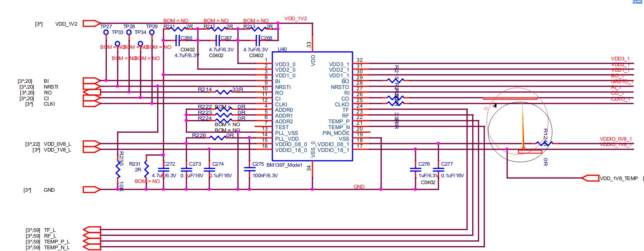Click the VDDIO_08_1 pin name on U40

(333, 144)
